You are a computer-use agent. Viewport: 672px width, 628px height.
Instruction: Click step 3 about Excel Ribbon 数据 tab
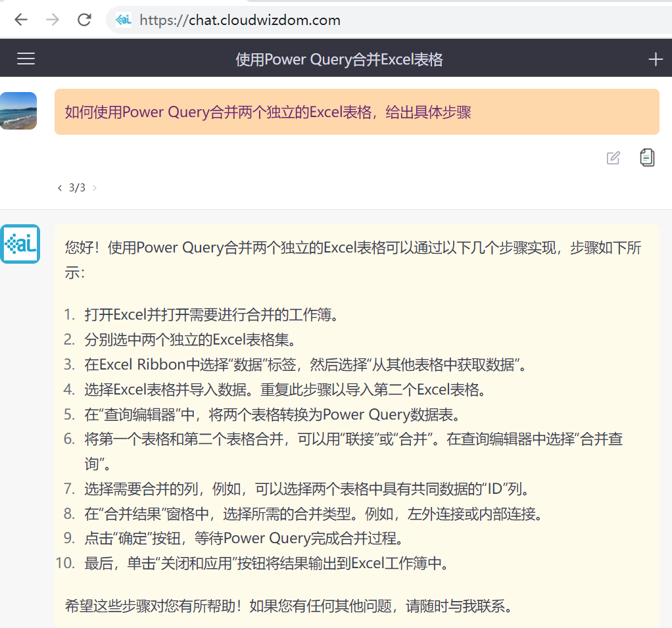(306, 364)
